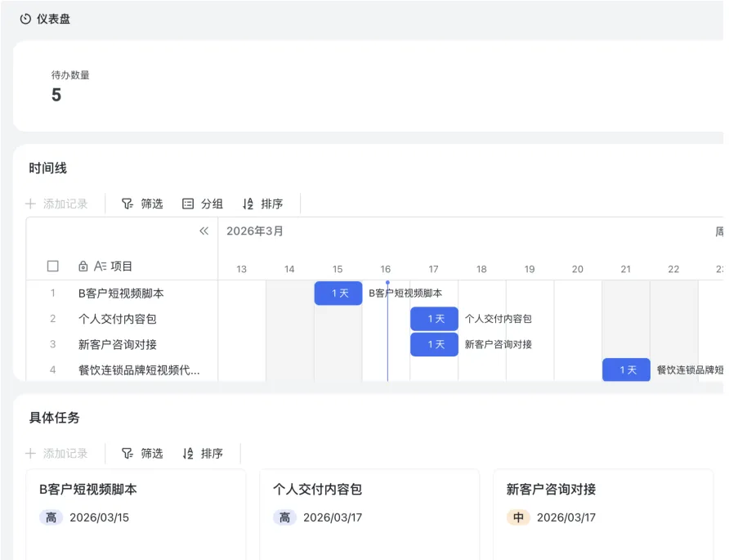Open 筛选 filter in the 时间线 section
Screen dimensions: 729x560
[142, 204]
